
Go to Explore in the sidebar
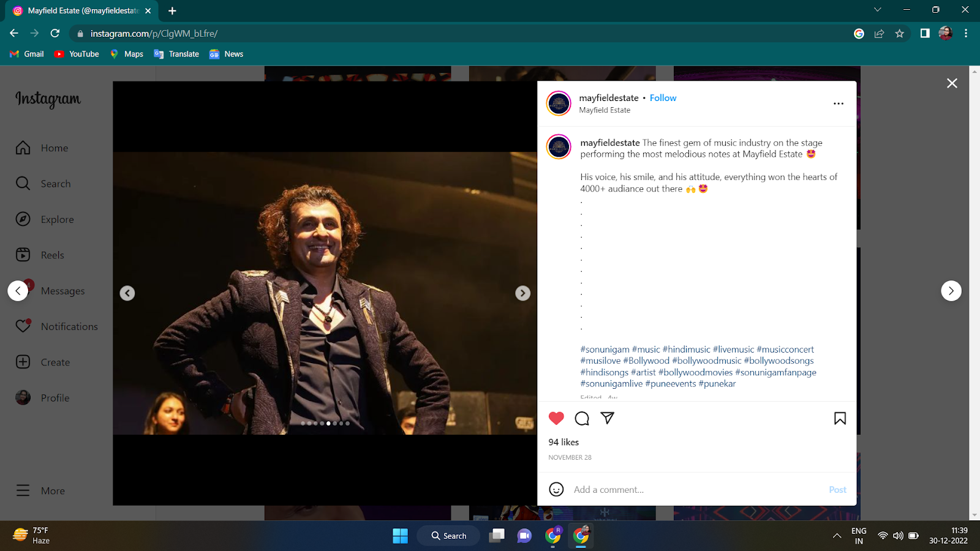point(45,219)
